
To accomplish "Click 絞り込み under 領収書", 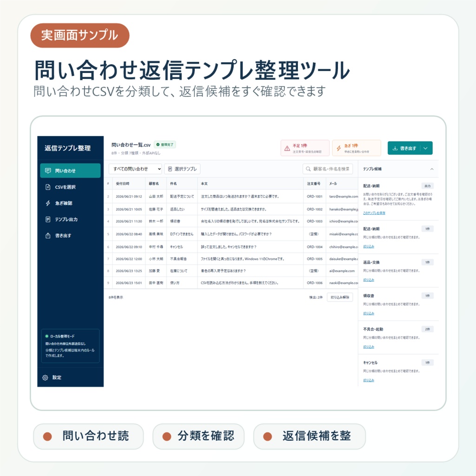I will 369,313.
